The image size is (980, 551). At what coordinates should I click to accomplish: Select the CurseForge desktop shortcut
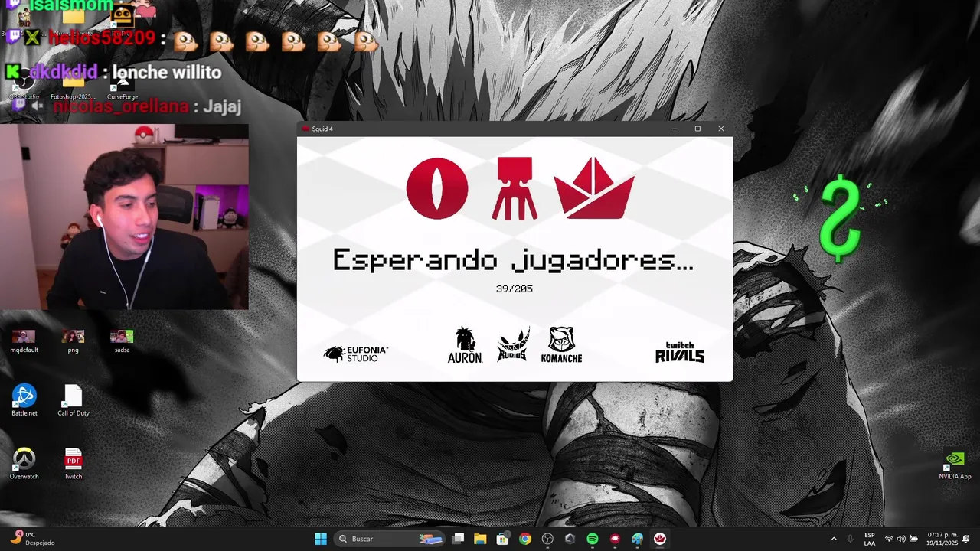click(x=122, y=84)
